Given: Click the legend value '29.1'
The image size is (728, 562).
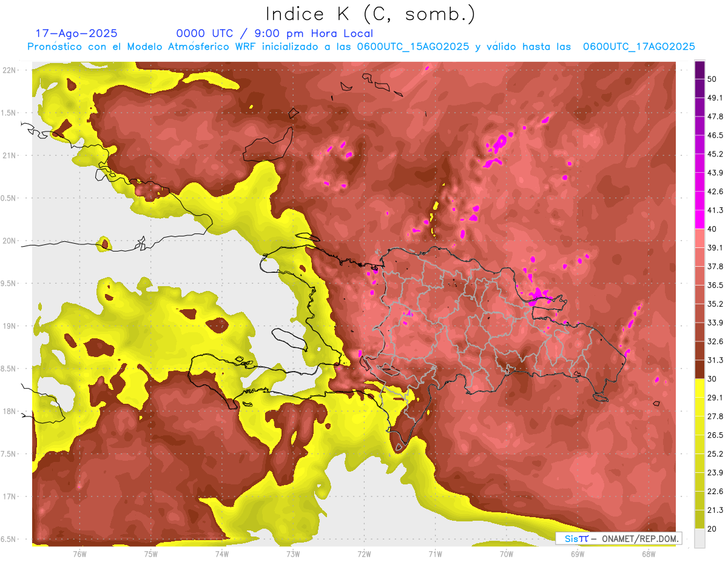Looking at the screenshot, I should pyautogui.click(x=715, y=398).
